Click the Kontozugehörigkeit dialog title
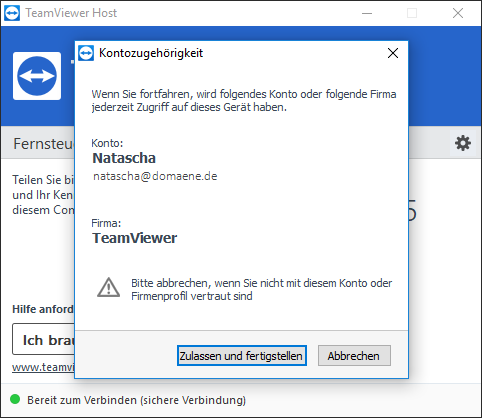Image resolution: width=482 pixels, height=418 pixels. pos(151,53)
